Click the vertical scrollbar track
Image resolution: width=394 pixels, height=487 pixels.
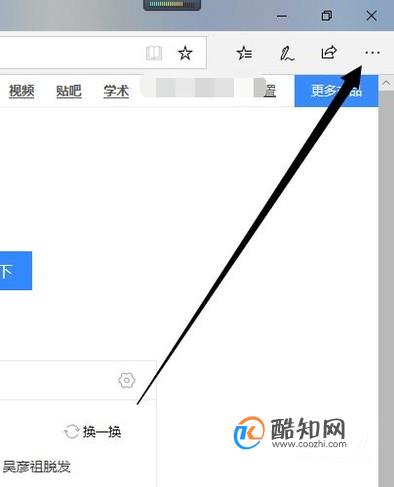pyautogui.click(x=386, y=287)
